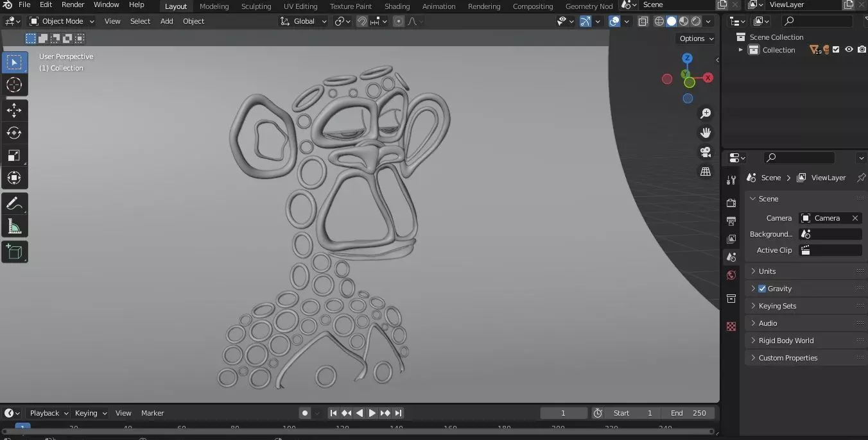This screenshot has height=440, width=868.
Task: Open Texture properties checker icon
Action: coord(731,326)
